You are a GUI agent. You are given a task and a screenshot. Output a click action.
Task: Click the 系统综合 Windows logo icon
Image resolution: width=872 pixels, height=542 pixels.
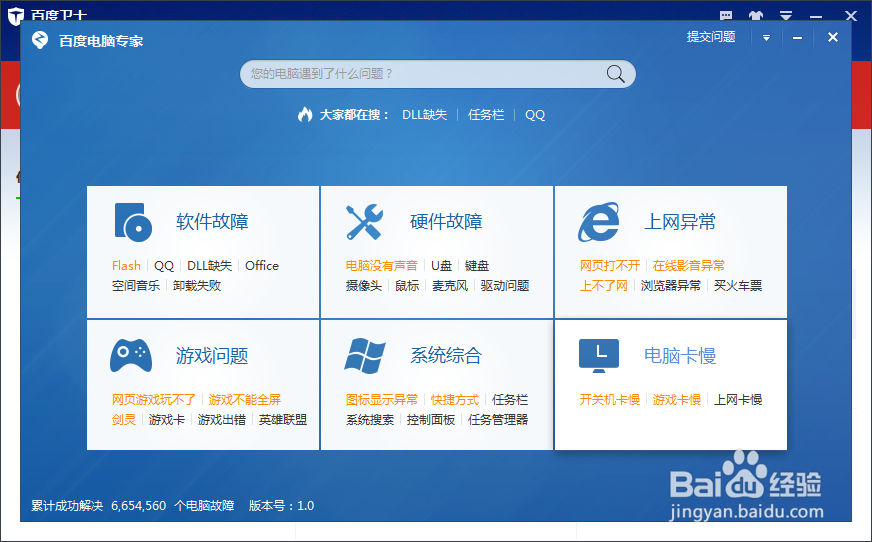pos(365,355)
